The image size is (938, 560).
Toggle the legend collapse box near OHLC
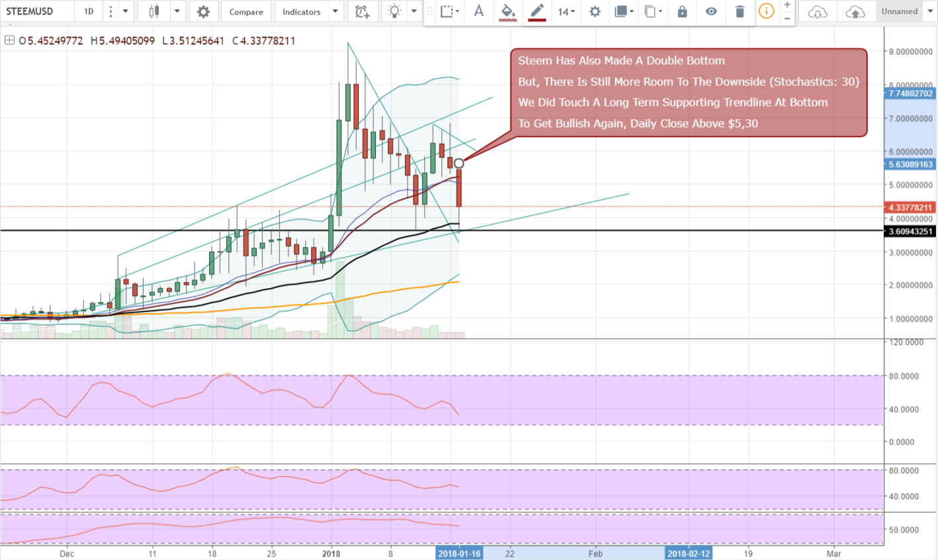[9, 40]
